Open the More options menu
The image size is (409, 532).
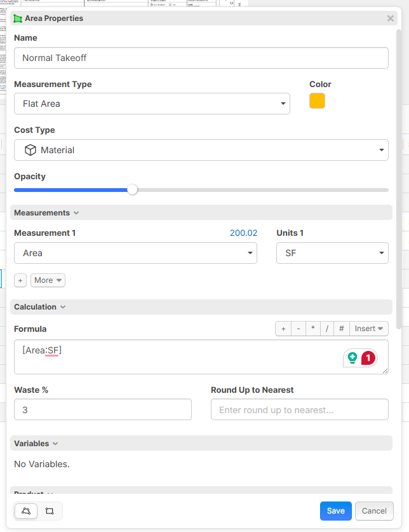(x=48, y=280)
